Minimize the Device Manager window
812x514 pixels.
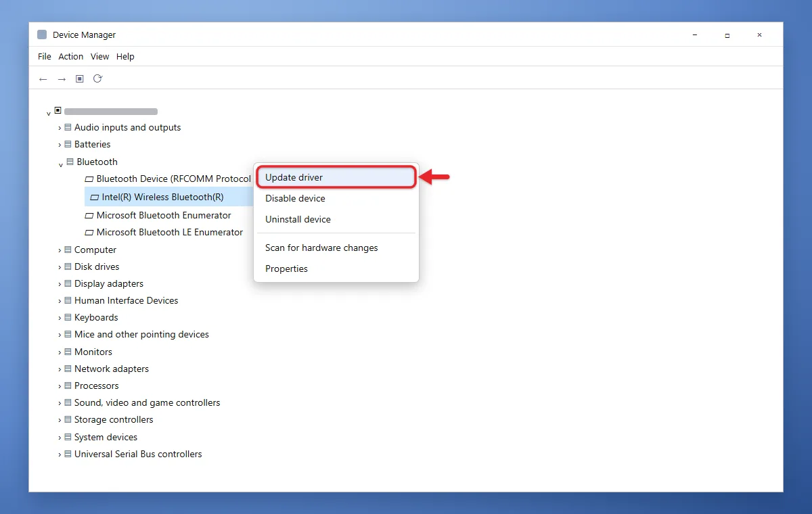coord(695,35)
